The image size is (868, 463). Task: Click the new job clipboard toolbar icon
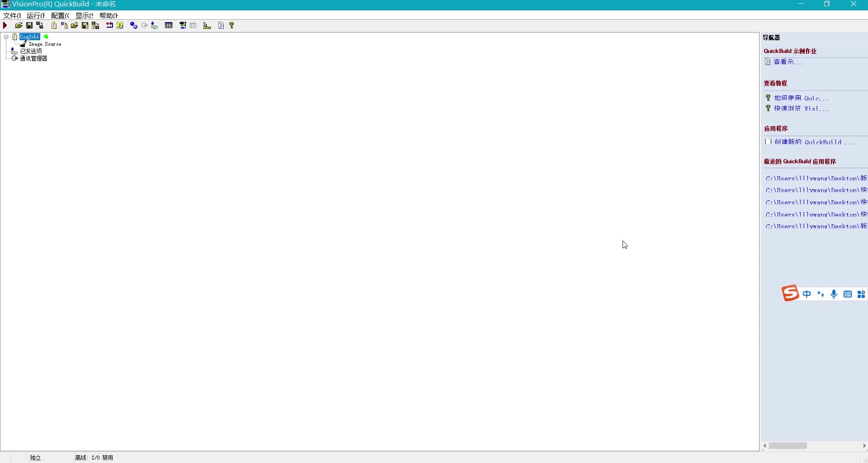(x=54, y=26)
